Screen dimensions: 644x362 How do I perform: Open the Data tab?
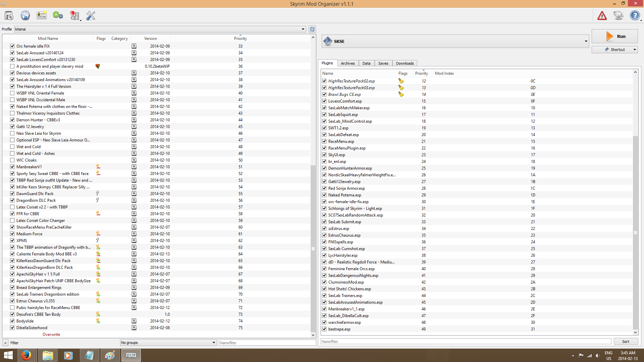point(366,63)
